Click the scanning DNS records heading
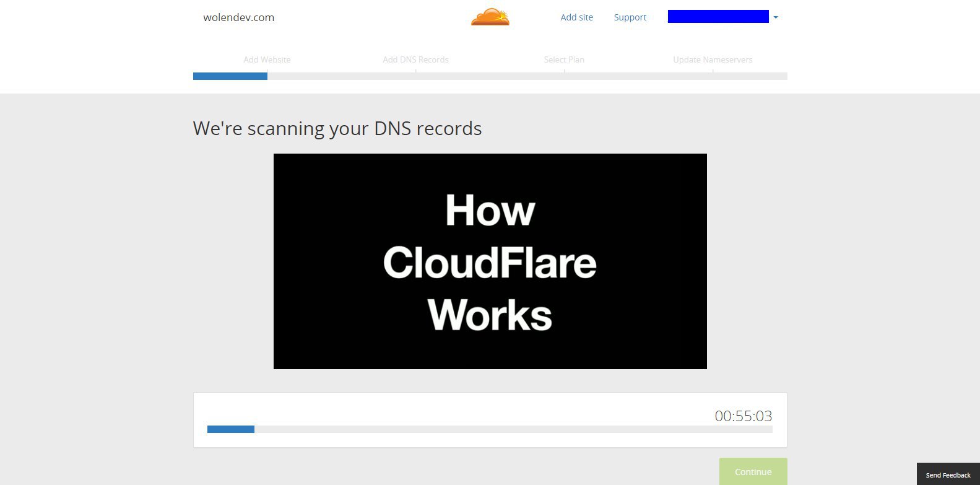980x485 pixels. click(337, 128)
